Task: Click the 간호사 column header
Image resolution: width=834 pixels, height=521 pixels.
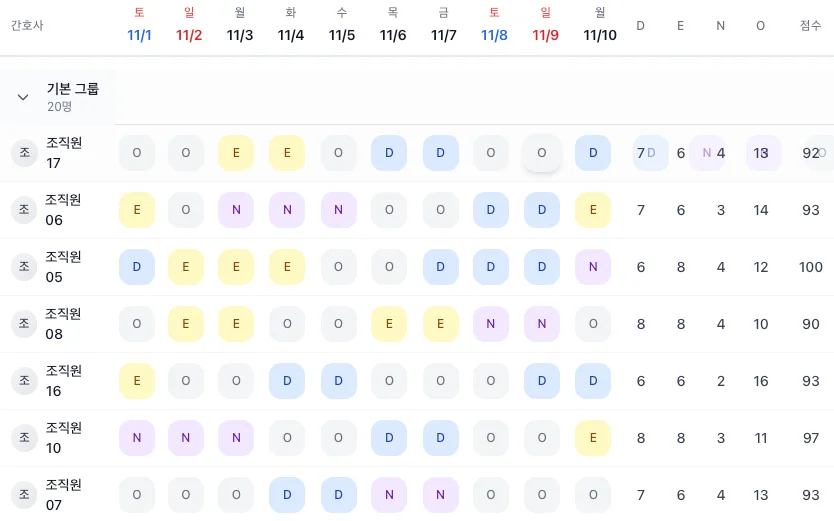Action: [x=27, y=25]
